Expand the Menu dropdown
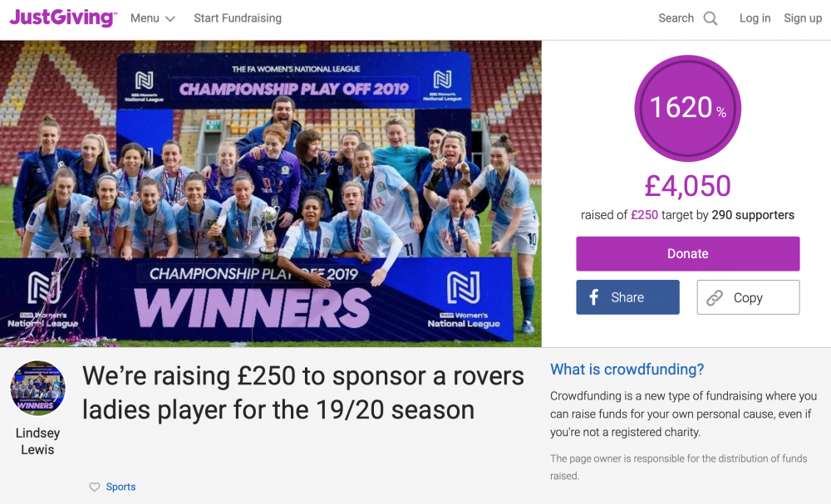The height and width of the screenshot is (504, 831). (152, 18)
